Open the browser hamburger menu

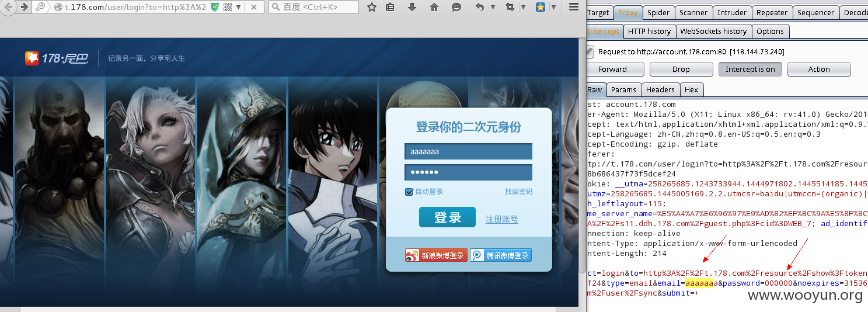pos(574,7)
